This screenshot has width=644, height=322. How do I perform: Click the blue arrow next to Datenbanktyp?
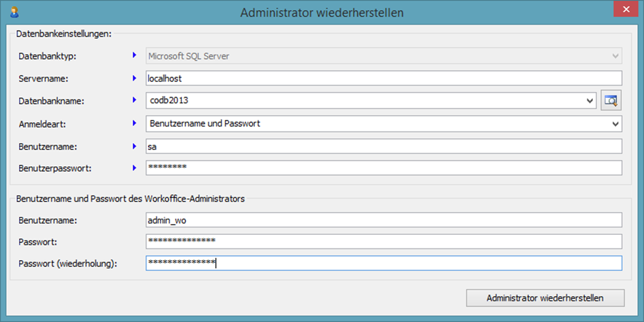point(134,56)
